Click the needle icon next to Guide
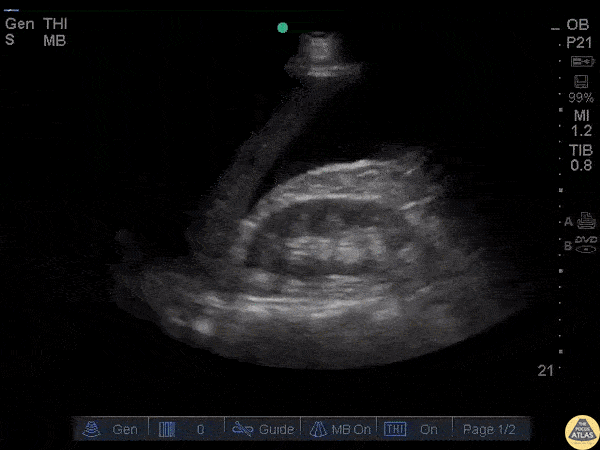Screen dimensions: 600x450 click(243, 429)
